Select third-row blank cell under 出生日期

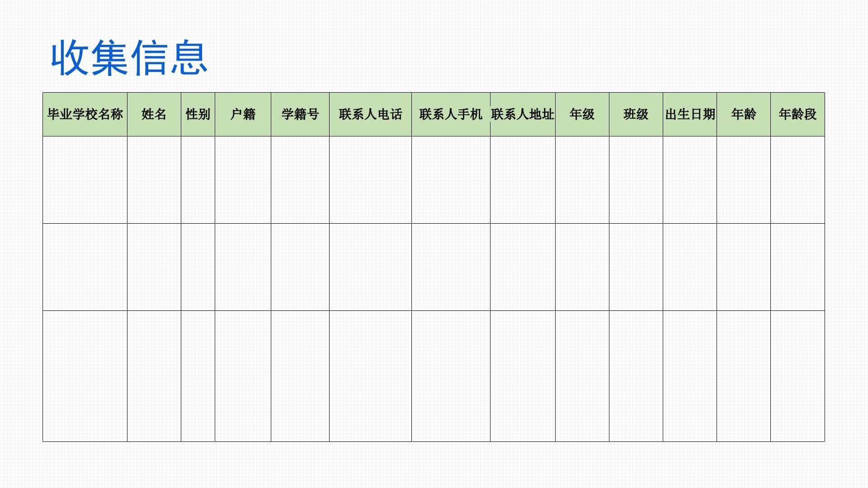tap(690, 376)
